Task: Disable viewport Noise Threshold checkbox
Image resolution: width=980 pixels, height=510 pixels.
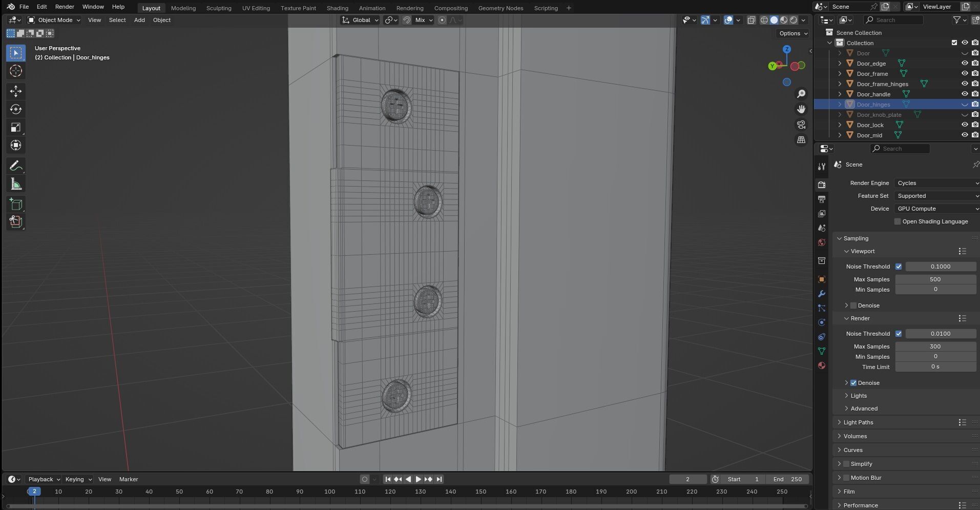Action: [x=899, y=267]
